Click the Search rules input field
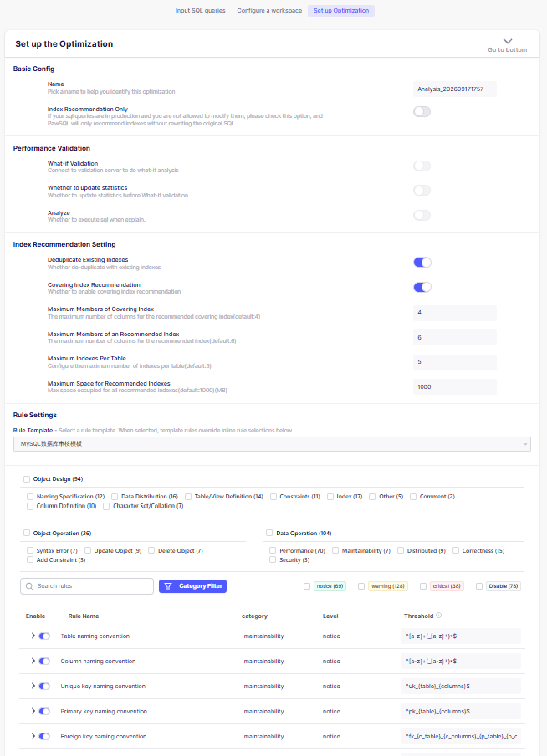 coord(87,585)
